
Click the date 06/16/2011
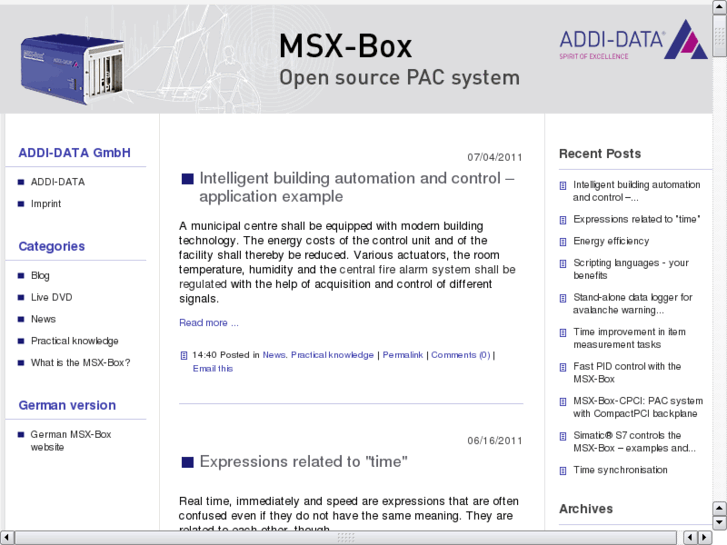pos(495,441)
